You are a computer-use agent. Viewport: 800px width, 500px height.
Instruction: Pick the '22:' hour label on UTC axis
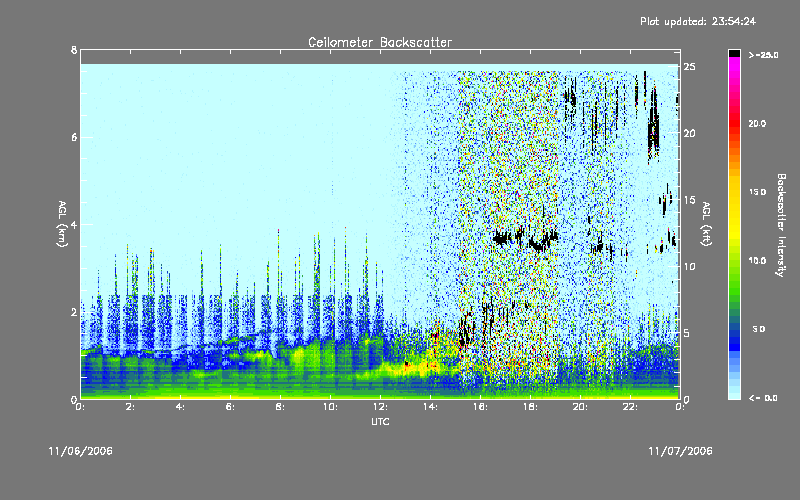click(630, 407)
